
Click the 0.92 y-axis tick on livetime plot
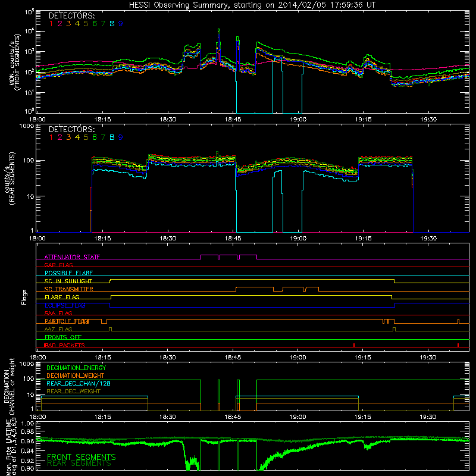[x=27, y=459]
